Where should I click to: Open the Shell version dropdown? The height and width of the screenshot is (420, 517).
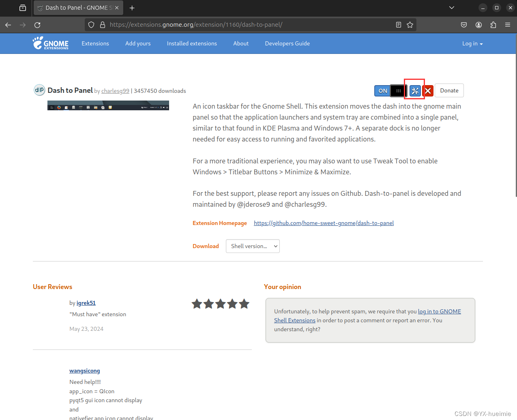pos(253,246)
